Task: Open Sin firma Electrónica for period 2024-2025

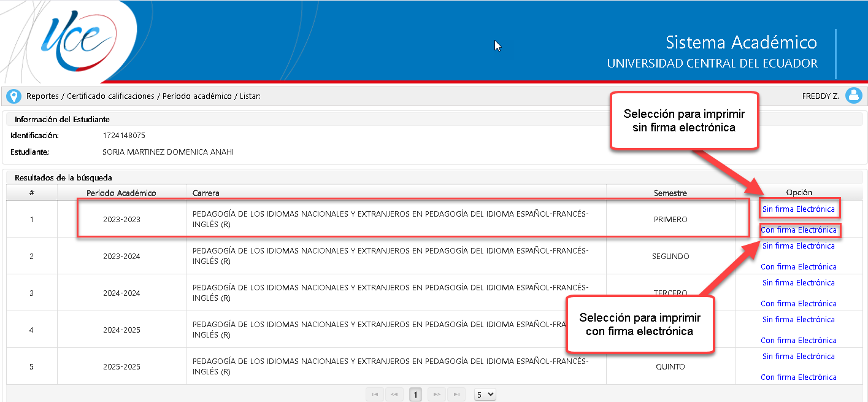Action: coord(798,320)
